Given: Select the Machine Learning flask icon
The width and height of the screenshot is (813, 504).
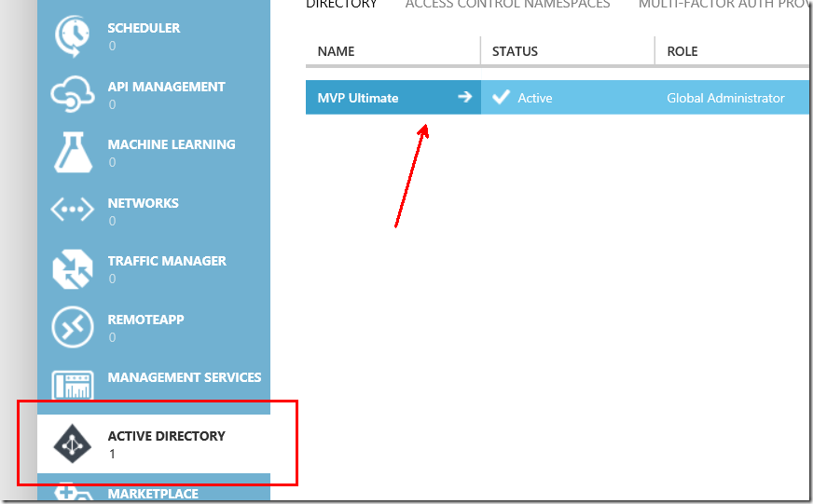Looking at the screenshot, I should pyautogui.click(x=73, y=152).
